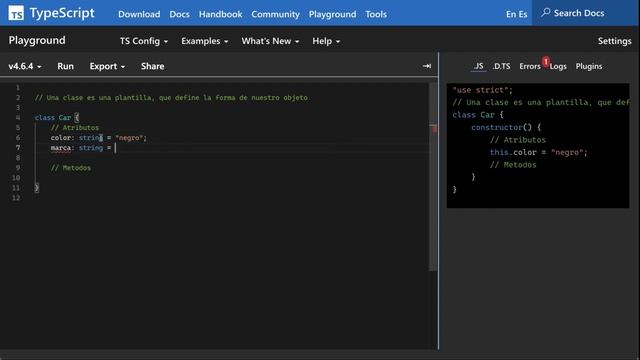Open the red Errors count badge

pos(546,62)
